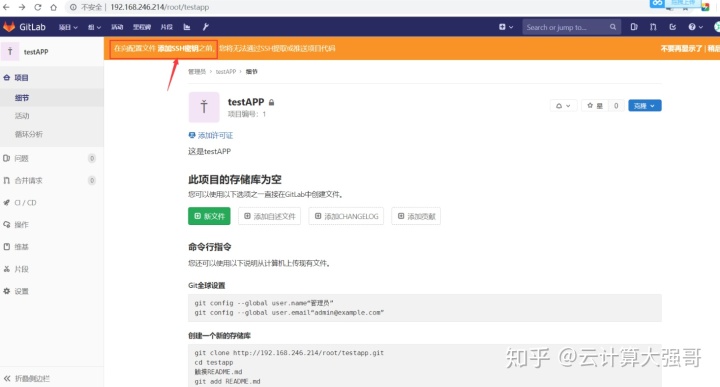This screenshot has height=387, width=720.
Task: Open 活动 in the top navbar
Action: coord(117,27)
